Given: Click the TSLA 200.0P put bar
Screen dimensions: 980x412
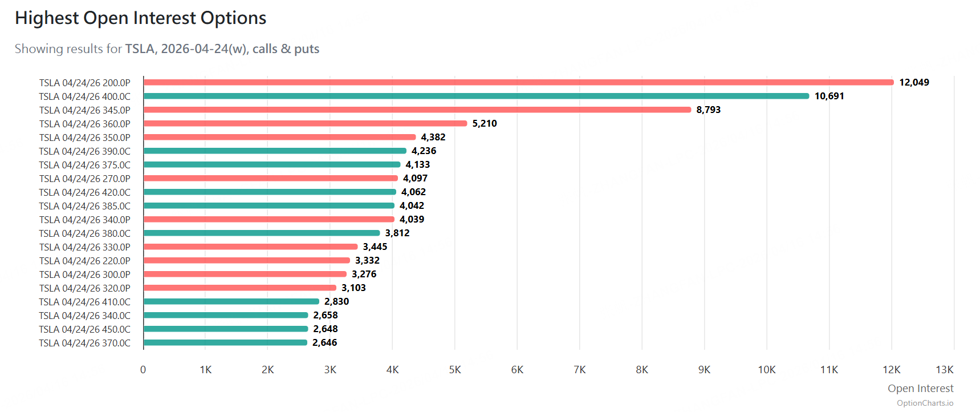Looking at the screenshot, I should pos(518,82).
